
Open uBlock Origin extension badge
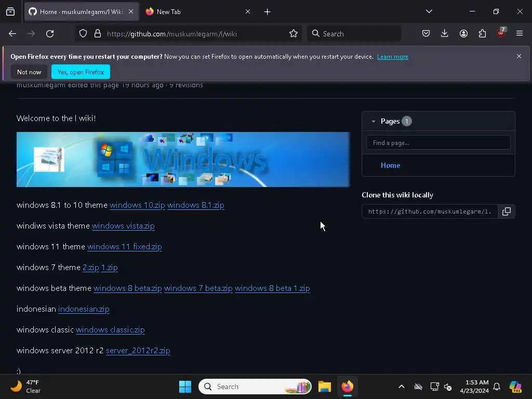pos(501,33)
